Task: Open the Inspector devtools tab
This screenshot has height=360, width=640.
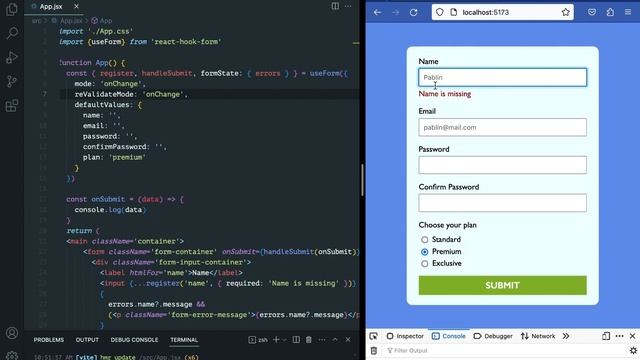Action: pyautogui.click(x=405, y=336)
